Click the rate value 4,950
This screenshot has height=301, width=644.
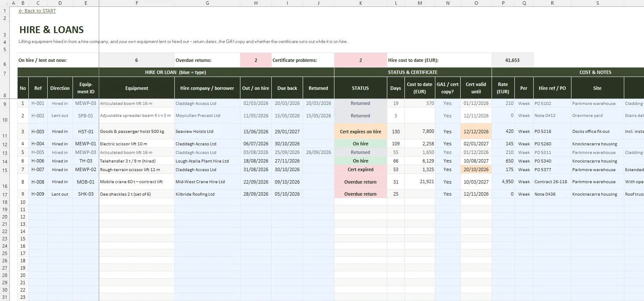503,182
